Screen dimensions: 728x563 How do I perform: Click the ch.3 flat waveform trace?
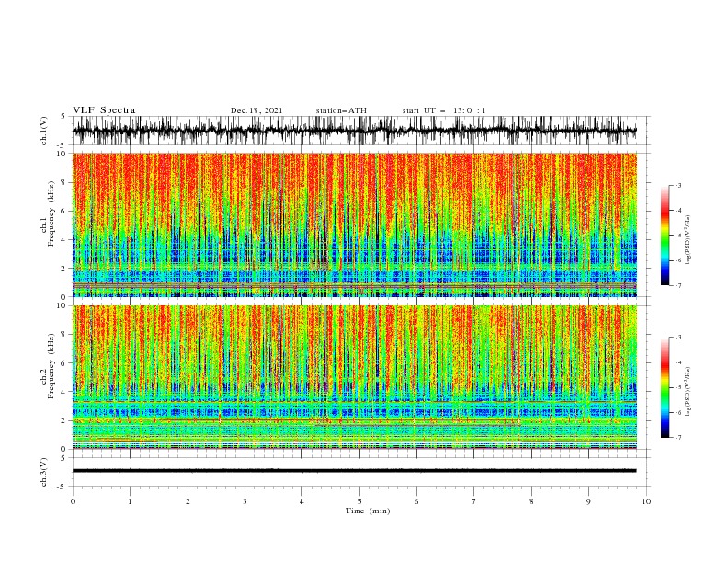pyautogui.click(x=355, y=471)
